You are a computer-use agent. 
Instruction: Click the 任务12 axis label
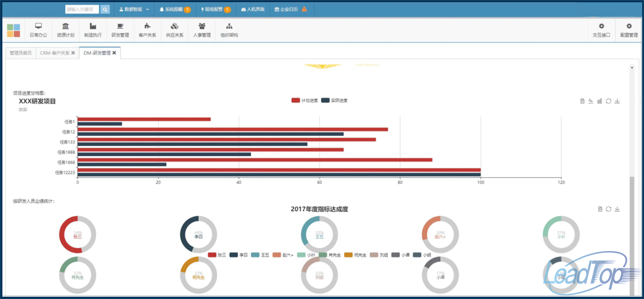pos(68,132)
